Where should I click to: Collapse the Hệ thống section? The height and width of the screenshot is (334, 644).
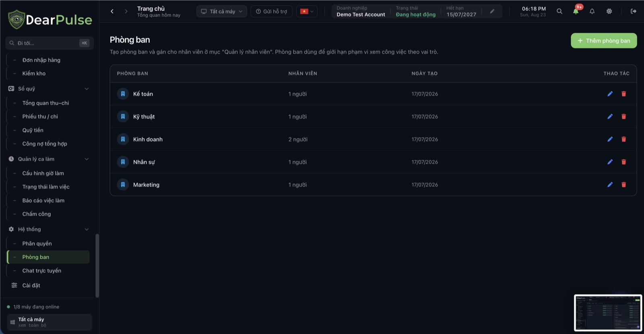87,229
